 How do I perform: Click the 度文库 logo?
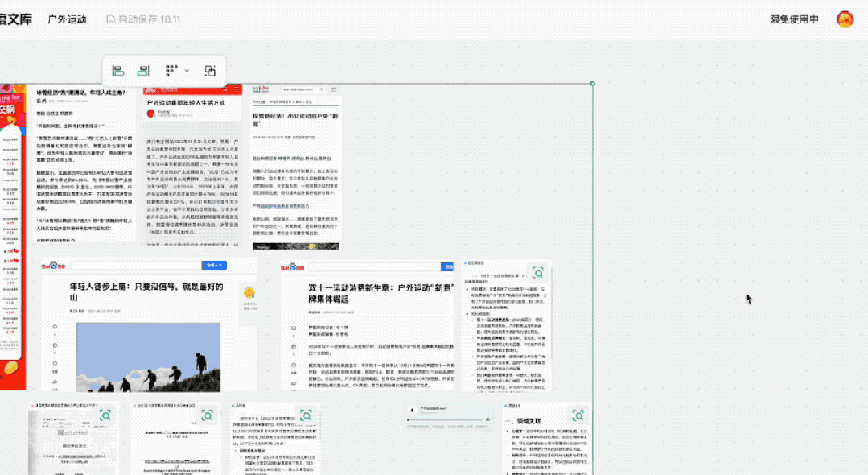tap(16, 19)
